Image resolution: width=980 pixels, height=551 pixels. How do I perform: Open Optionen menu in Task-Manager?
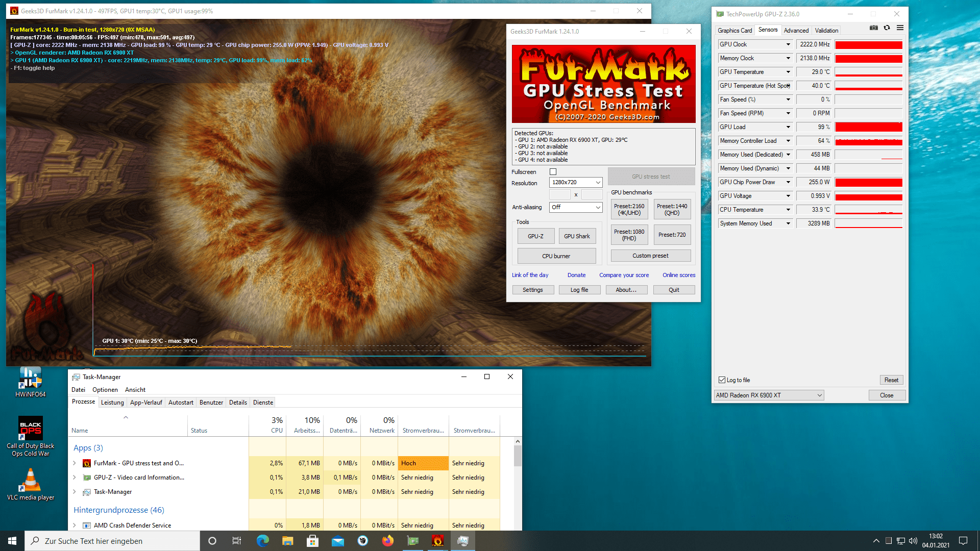[105, 390]
